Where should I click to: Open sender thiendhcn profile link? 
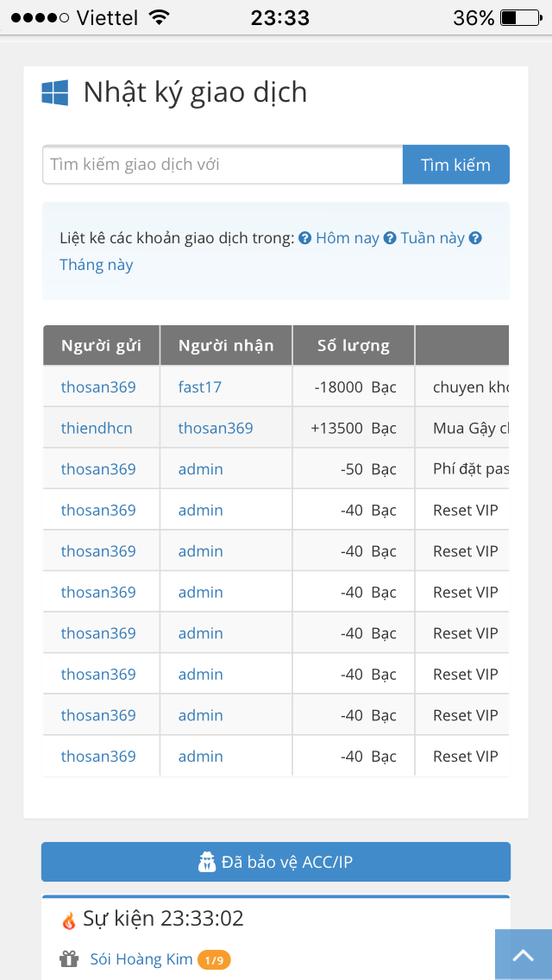tap(97, 428)
